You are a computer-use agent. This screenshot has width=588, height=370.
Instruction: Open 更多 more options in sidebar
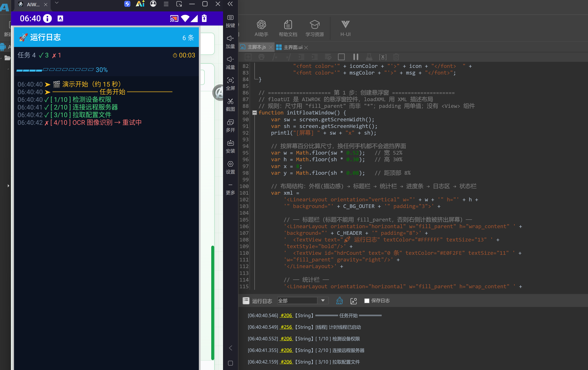(x=230, y=189)
